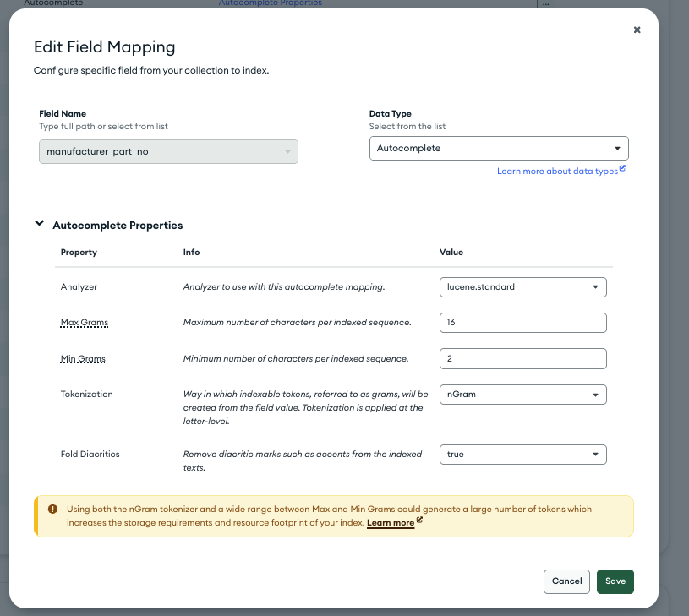The height and width of the screenshot is (616, 689).
Task: Click the Min Grams property label
Action: (x=83, y=359)
